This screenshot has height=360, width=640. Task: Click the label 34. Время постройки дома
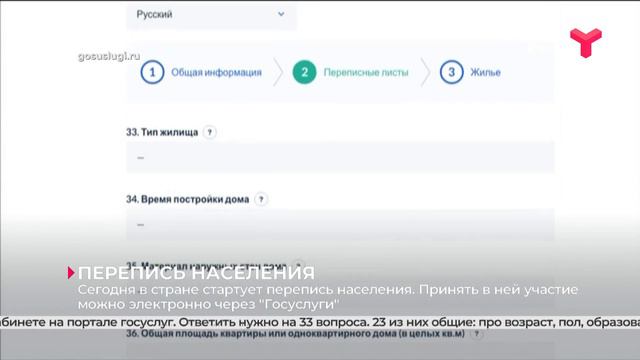click(188, 200)
